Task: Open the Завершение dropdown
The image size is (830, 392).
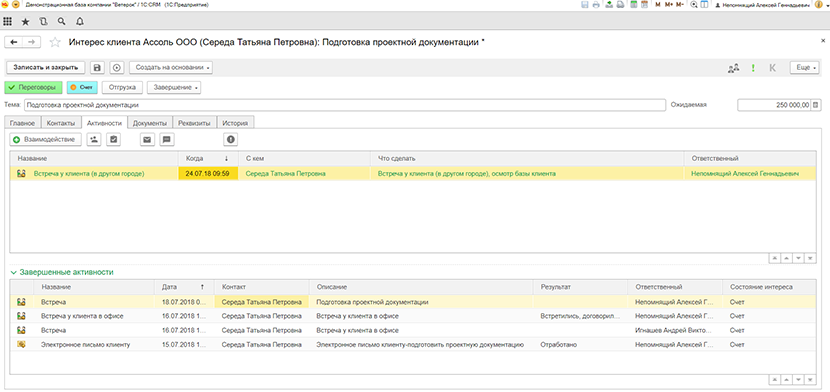Action: coord(174,87)
